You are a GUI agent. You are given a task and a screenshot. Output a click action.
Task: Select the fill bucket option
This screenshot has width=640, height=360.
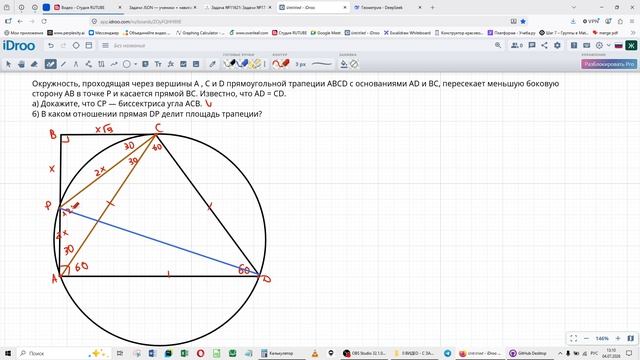pos(344,64)
